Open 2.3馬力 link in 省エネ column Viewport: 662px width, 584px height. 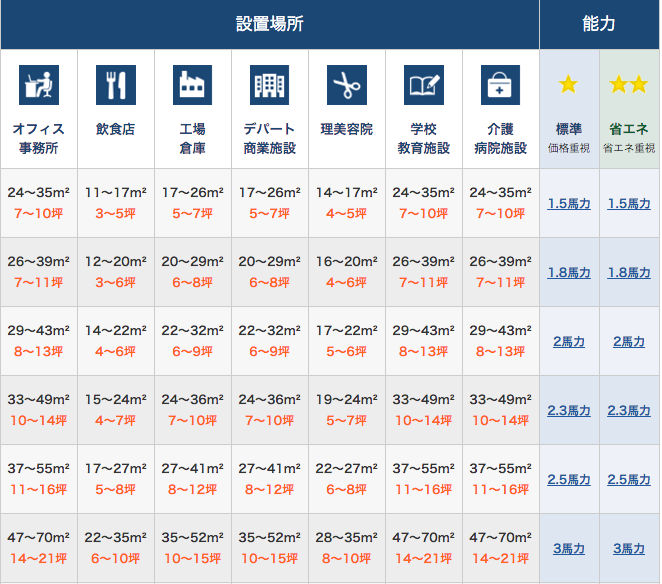tap(629, 410)
